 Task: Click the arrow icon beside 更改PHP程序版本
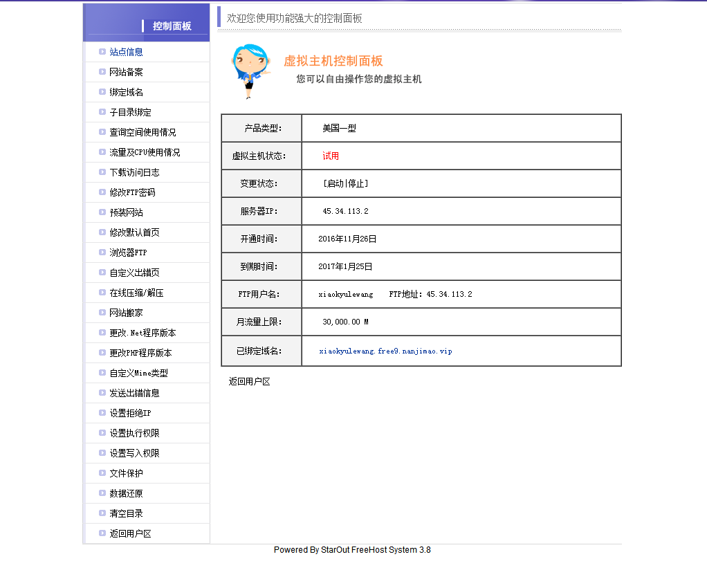click(x=102, y=353)
